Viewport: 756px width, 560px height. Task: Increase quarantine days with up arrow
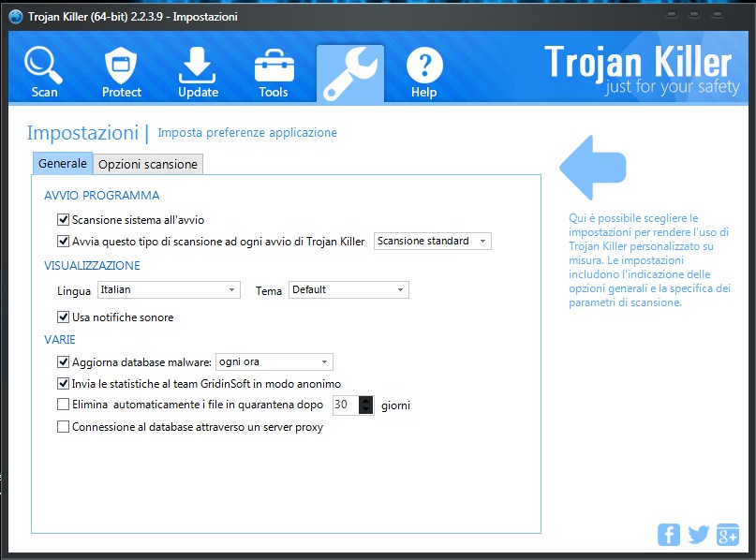point(366,401)
